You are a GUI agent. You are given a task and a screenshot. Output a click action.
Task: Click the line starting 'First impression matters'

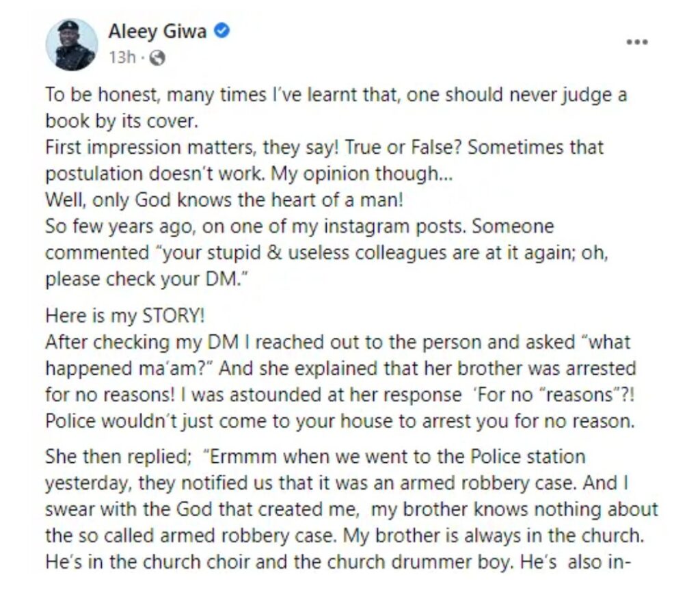pyautogui.click(x=325, y=148)
